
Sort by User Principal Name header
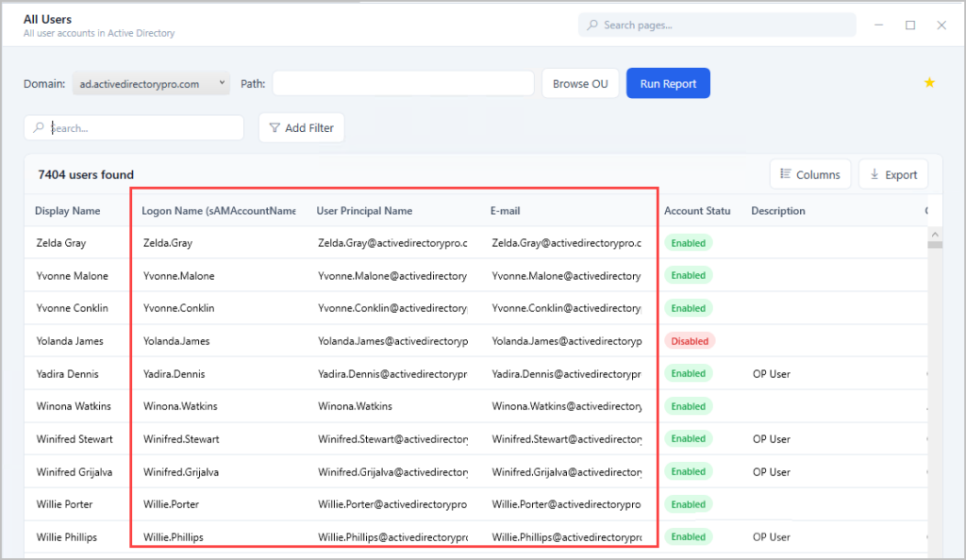[364, 210]
